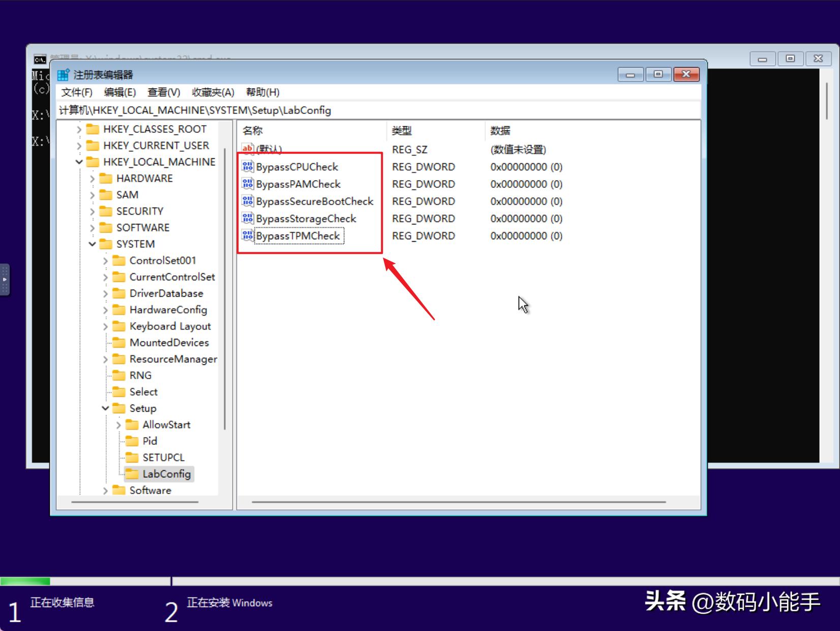Click the BypassTPMCheck DWORD icon
The height and width of the screenshot is (631, 840).
point(248,236)
